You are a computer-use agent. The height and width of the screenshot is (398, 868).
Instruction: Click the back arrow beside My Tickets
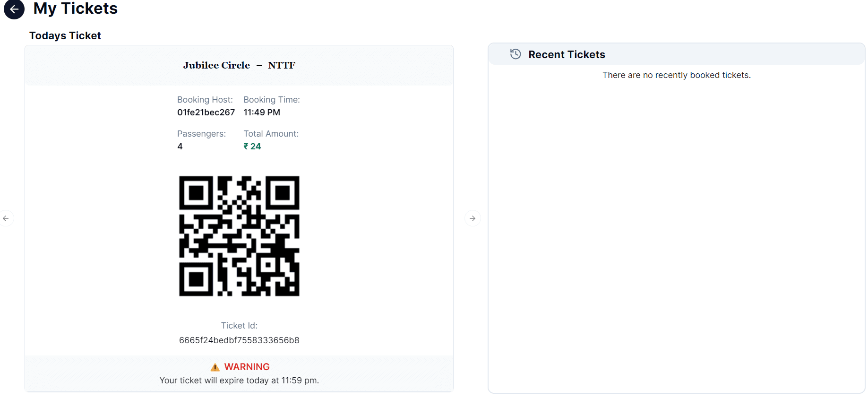click(x=14, y=9)
